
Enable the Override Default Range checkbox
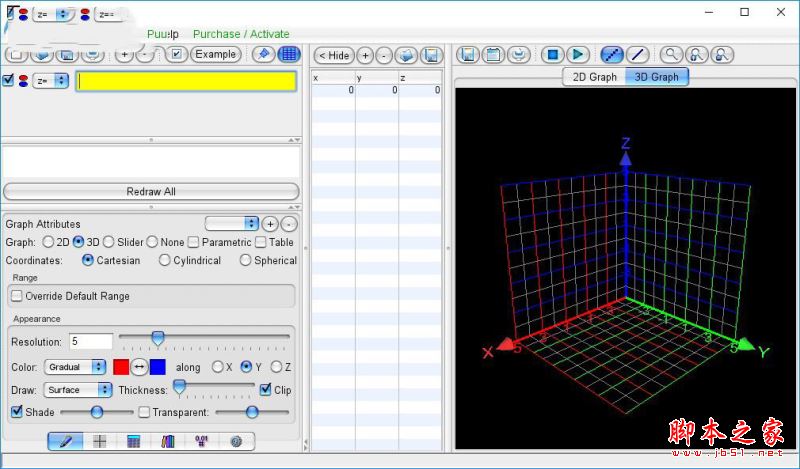[x=17, y=296]
